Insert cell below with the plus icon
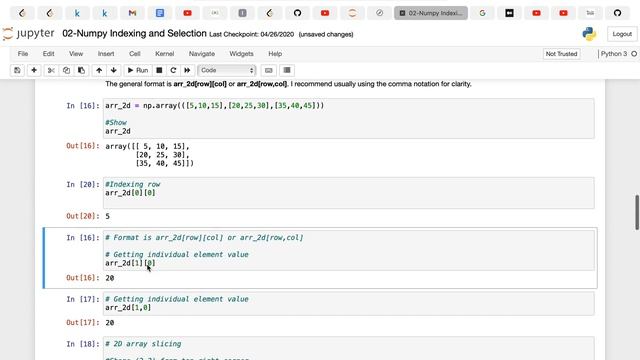640x360 pixels. (x=34, y=70)
